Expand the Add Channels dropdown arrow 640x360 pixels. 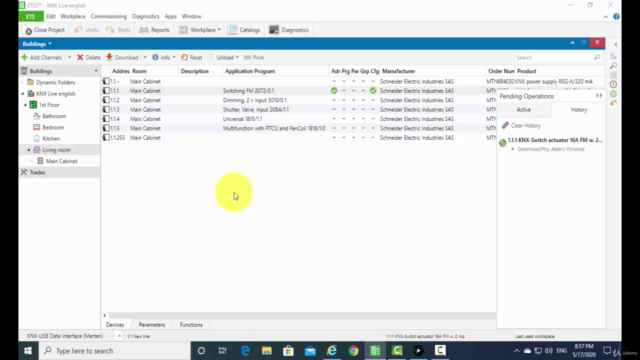69,58
